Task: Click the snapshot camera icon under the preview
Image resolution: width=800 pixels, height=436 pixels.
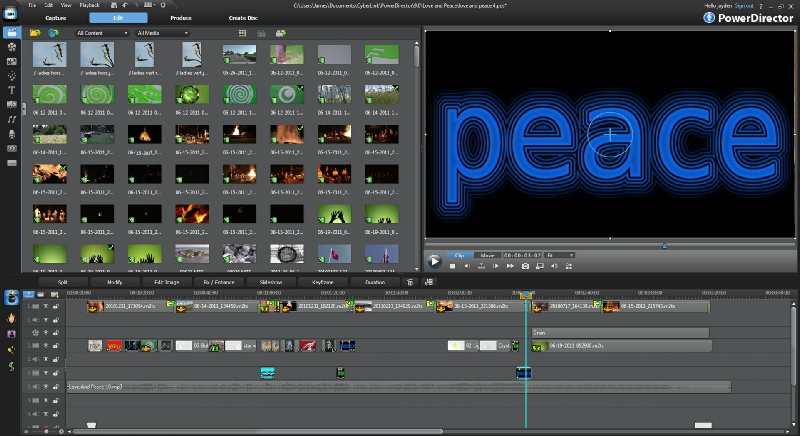Action: [x=525, y=266]
